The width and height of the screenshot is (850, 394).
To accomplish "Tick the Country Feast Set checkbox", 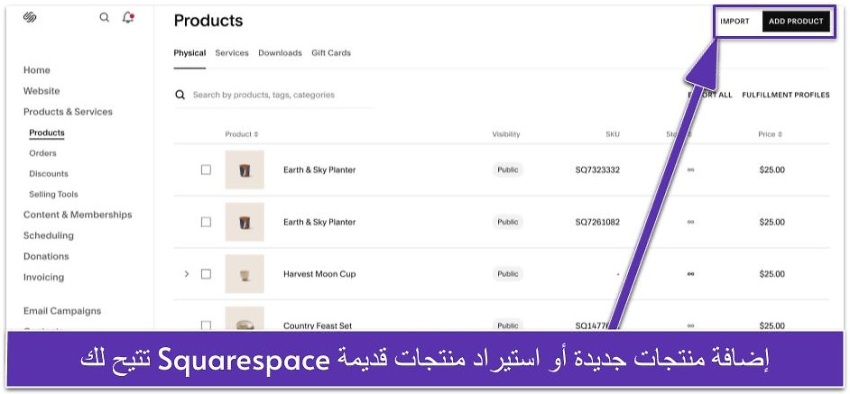I will [x=206, y=325].
